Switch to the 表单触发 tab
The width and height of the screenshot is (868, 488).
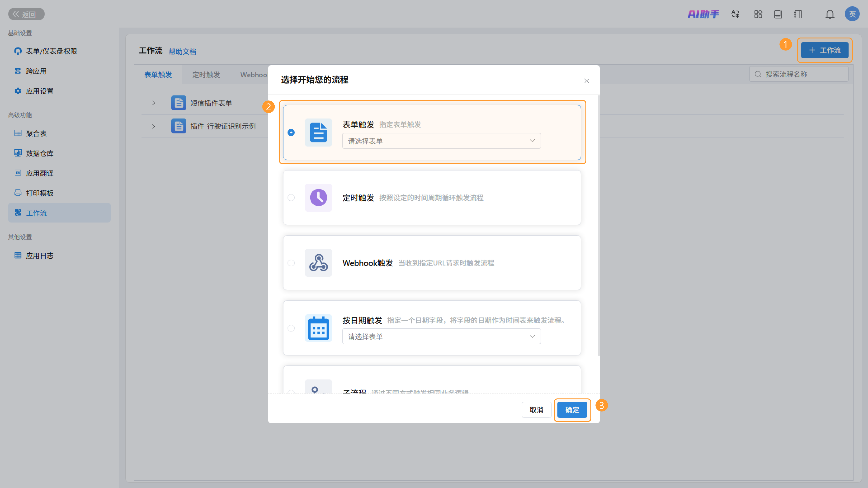point(158,75)
